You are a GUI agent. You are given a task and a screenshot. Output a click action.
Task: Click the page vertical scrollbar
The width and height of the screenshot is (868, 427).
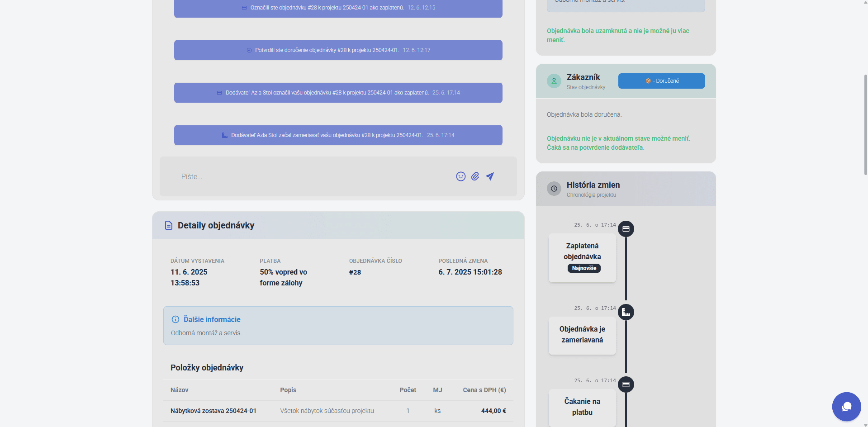[865, 124]
